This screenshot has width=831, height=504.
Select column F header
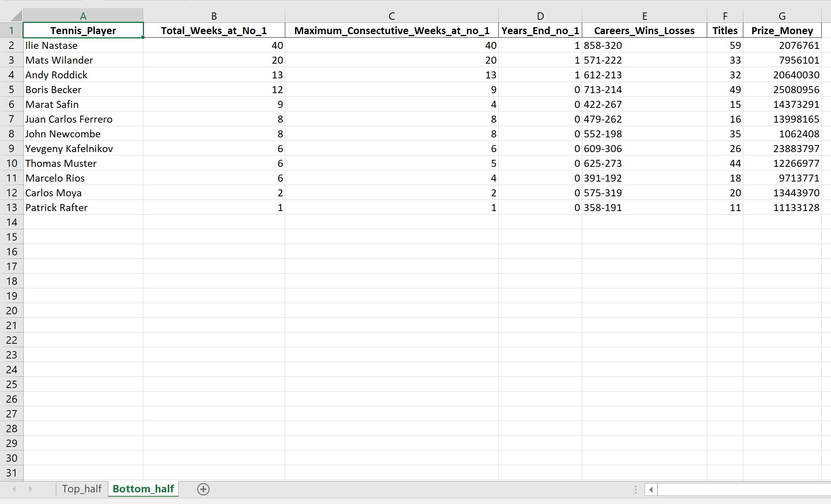[725, 16]
